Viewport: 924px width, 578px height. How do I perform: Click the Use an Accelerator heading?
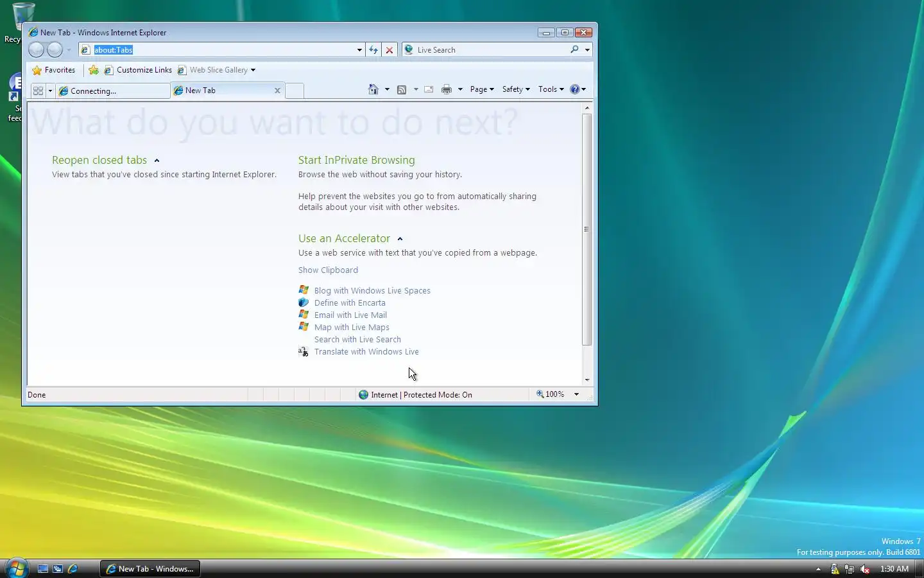[344, 238]
